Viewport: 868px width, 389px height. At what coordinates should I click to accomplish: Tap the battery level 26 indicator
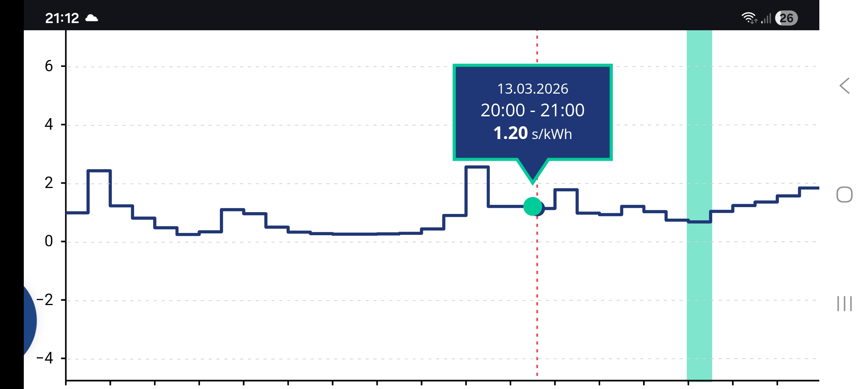(787, 18)
